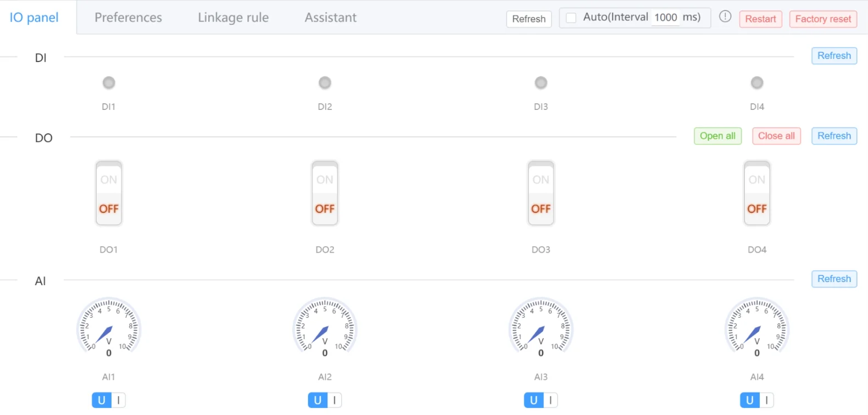Switch AI1 mode to current (I)
This screenshot has height=415, width=868.
tap(118, 400)
